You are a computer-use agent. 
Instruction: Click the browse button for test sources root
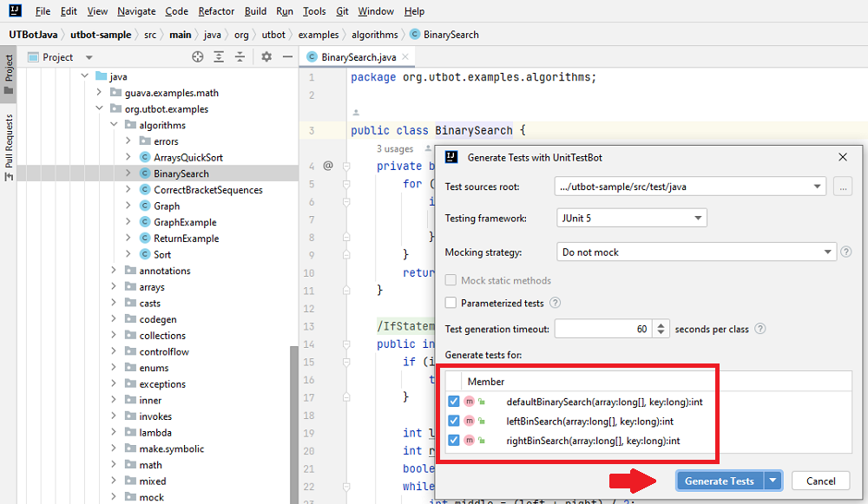pos(841,187)
